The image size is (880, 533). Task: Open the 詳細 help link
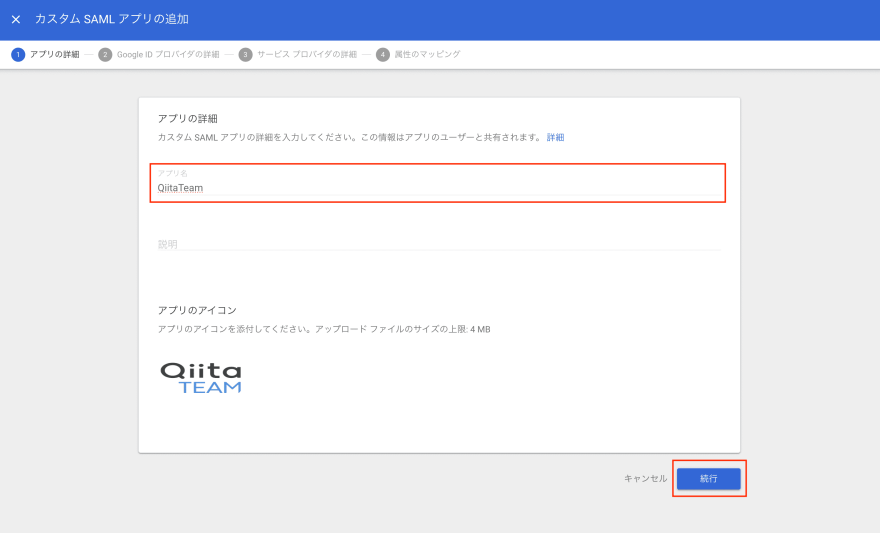pyautogui.click(x=555, y=137)
